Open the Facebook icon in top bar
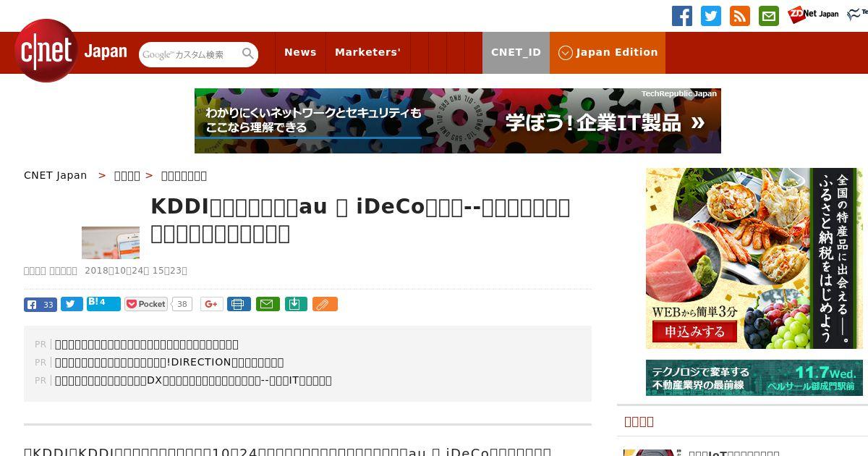868x456 pixels. [x=682, y=16]
